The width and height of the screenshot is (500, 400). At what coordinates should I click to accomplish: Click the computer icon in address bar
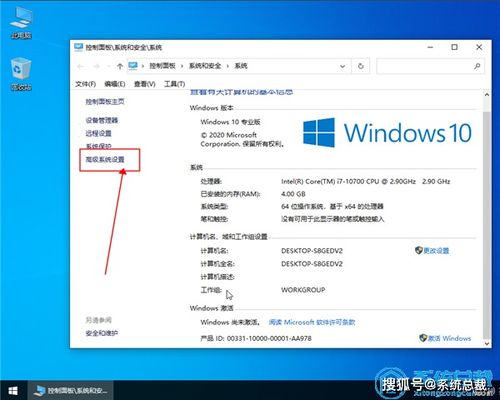(x=133, y=66)
